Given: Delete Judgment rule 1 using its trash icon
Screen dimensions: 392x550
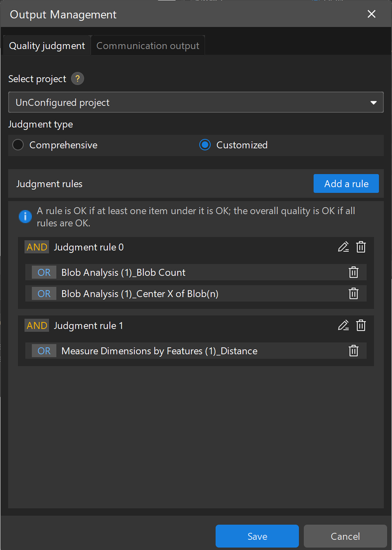Looking at the screenshot, I should (361, 325).
